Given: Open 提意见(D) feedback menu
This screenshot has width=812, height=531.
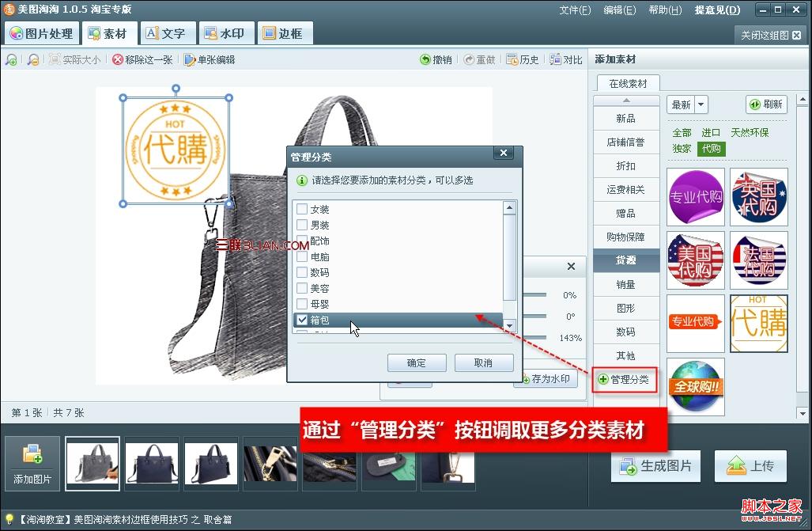Looking at the screenshot, I should (x=717, y=10).
